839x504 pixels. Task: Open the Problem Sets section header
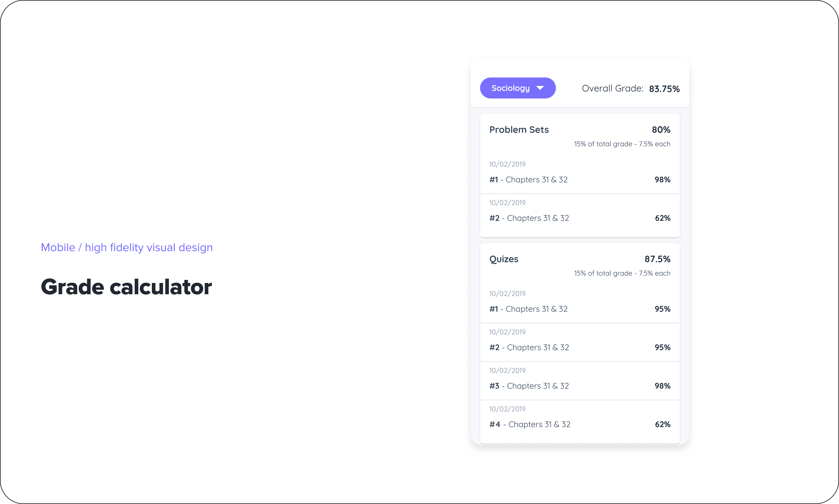(519, 129)
